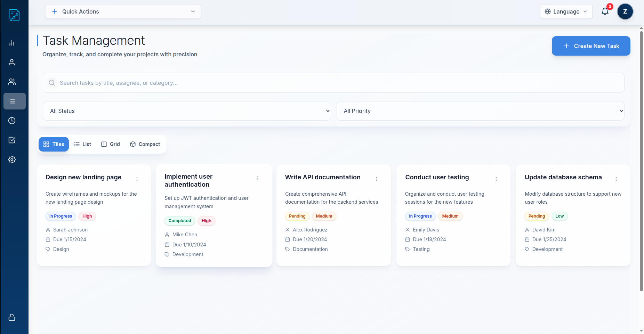Open the notifications bell
Viewport: 644px width, 334px height.
point(605,11)
